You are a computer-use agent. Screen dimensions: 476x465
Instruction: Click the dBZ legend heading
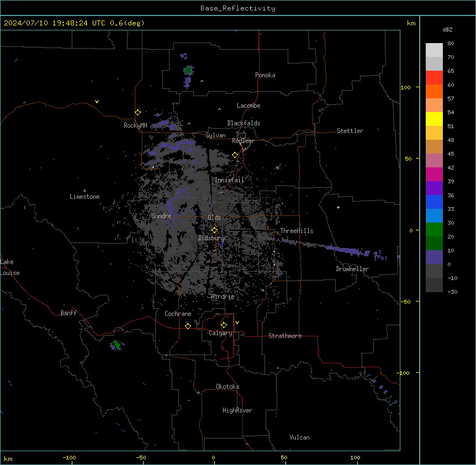coord(447,29)
